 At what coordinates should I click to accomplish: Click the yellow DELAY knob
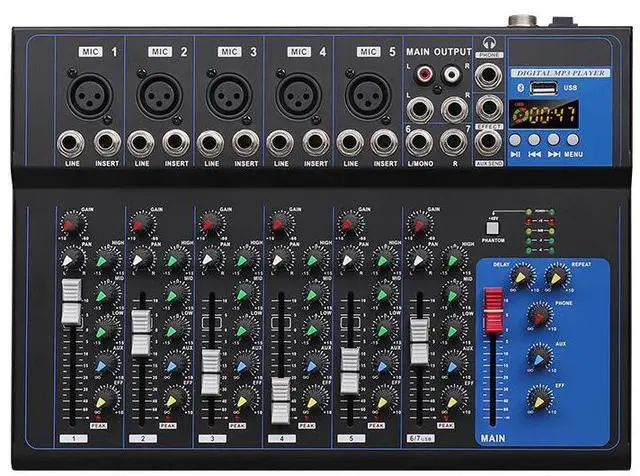coord(522,276)
